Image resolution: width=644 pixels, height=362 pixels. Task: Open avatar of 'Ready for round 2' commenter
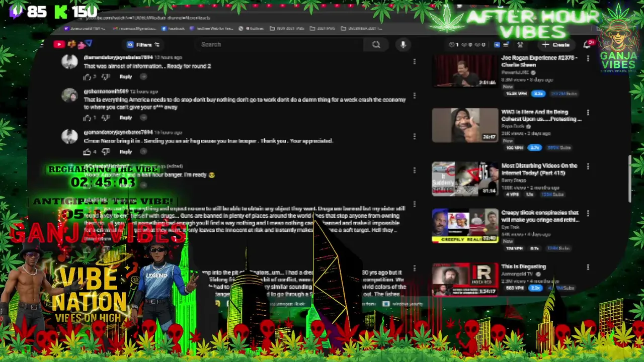coord(69,62)
